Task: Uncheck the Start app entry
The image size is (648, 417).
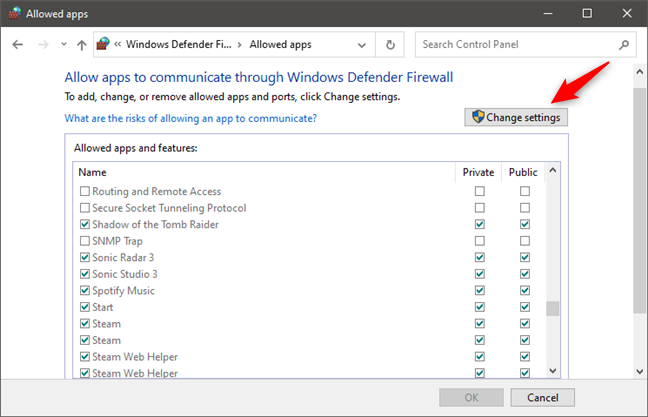Action: click(x=85, y=307)
